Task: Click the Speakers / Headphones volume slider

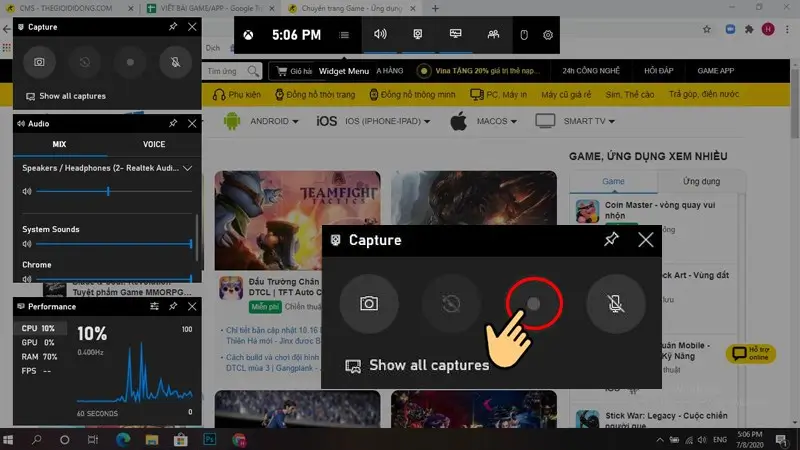Action: tap(110, 191)
